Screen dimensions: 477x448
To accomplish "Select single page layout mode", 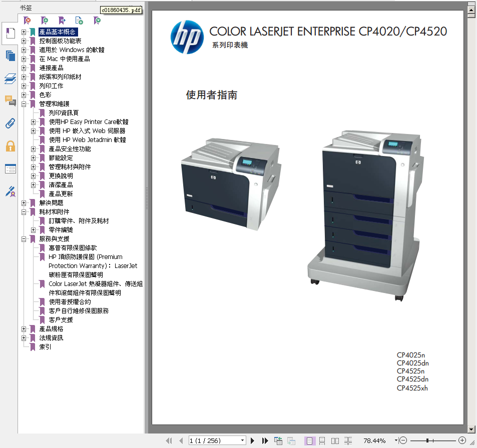I will [x=309, y=440].
